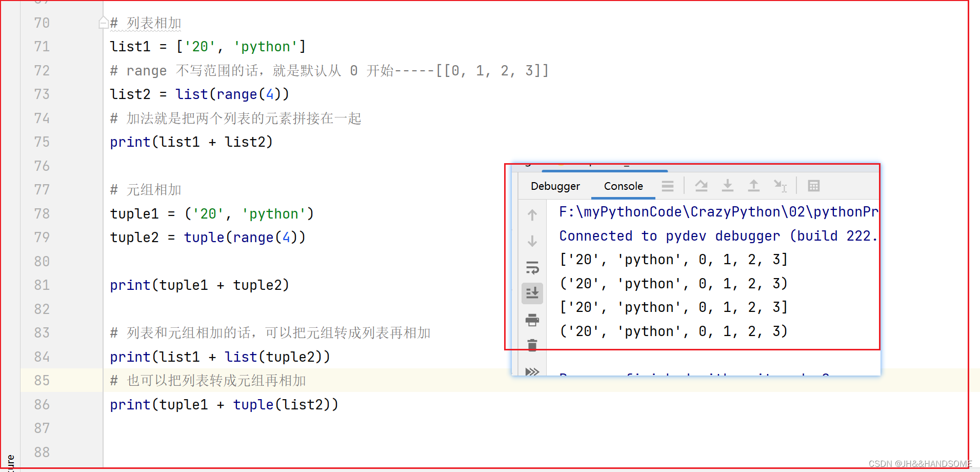
Task: Click the Step Into debugger icon
Action: 727,186
